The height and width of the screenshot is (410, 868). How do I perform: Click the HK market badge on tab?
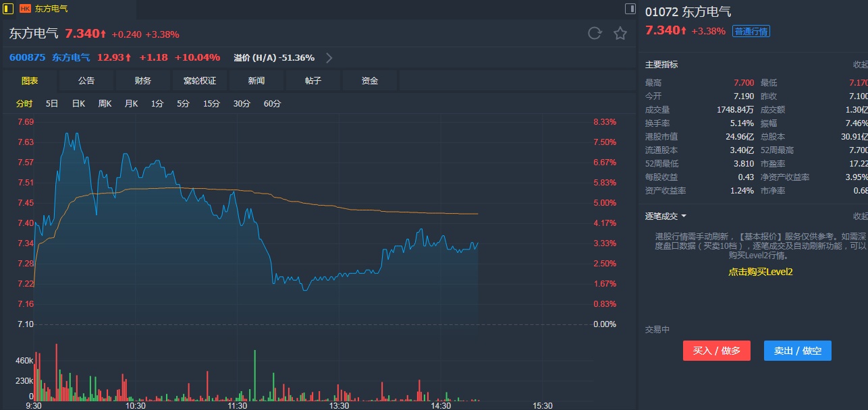(25, 9)
